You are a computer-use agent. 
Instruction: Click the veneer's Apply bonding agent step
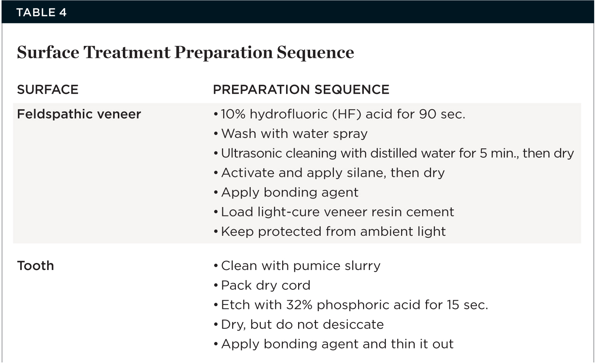[x=290, y=192]
